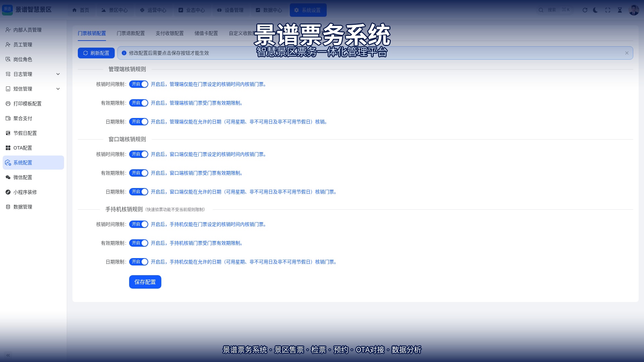Enter fullscreen via the expand icon
644x362 pixels.
[608, 10]
